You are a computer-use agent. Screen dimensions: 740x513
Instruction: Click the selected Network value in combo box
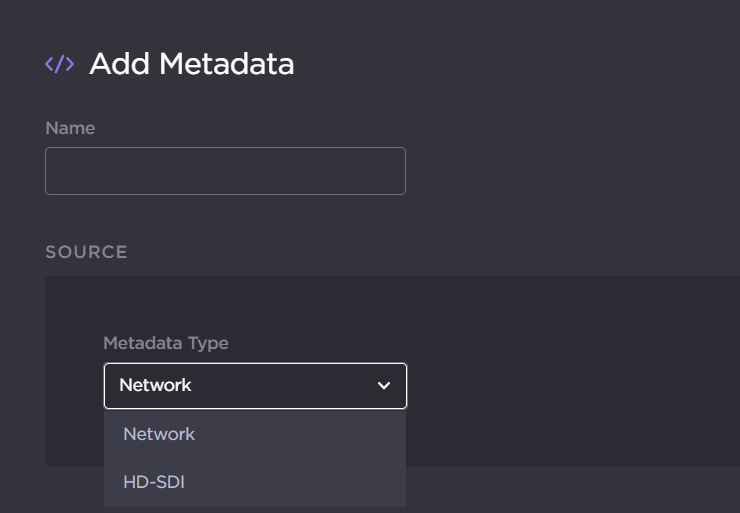[155, 385]
